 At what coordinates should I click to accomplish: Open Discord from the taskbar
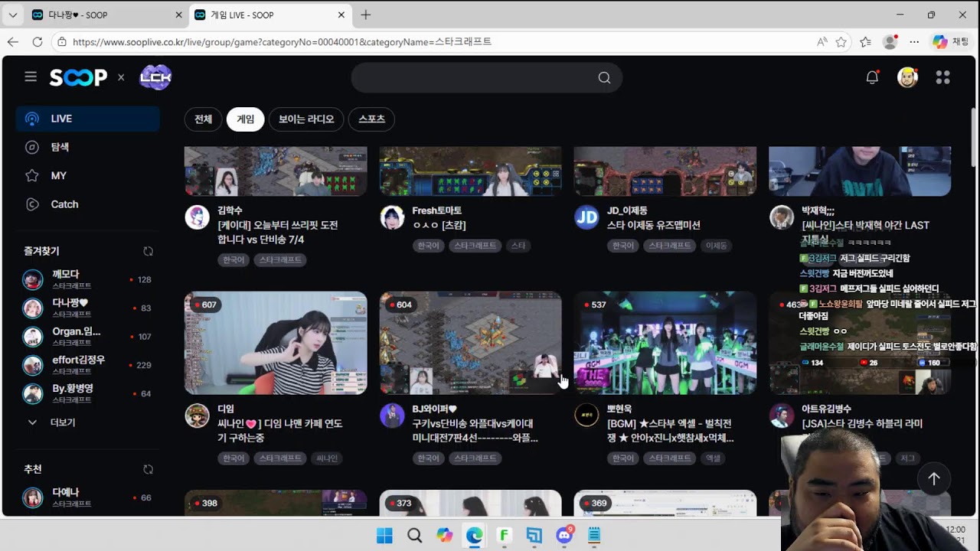pos(564,535)
